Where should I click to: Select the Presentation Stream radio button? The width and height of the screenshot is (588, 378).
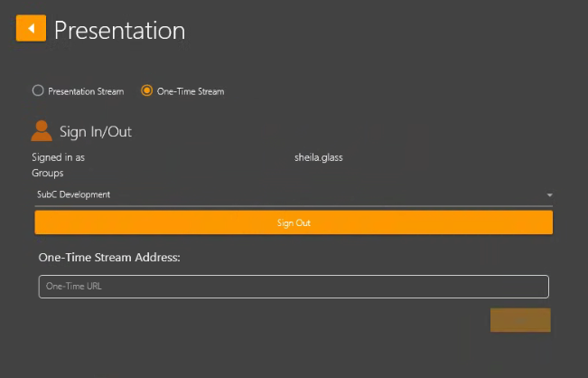point(37,90)
